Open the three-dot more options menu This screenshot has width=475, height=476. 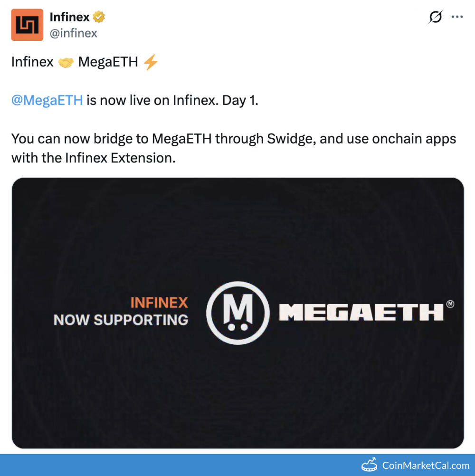(457, 17)
